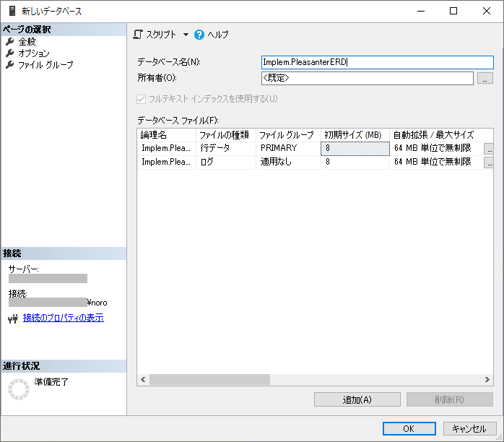Switch to the ファイル グループ page
Screen dimensions: 504x442
coord(45,64)
